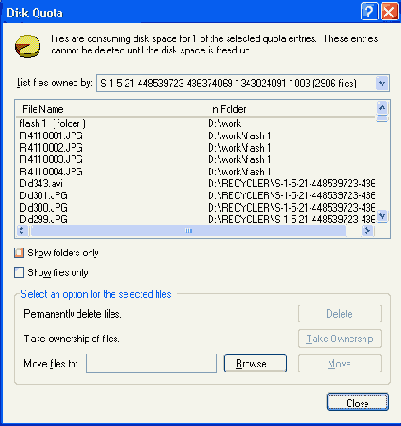Screen dimensions: 401x426
Task: Click the disk quota warning icon
Action: [x=27, y=46]
